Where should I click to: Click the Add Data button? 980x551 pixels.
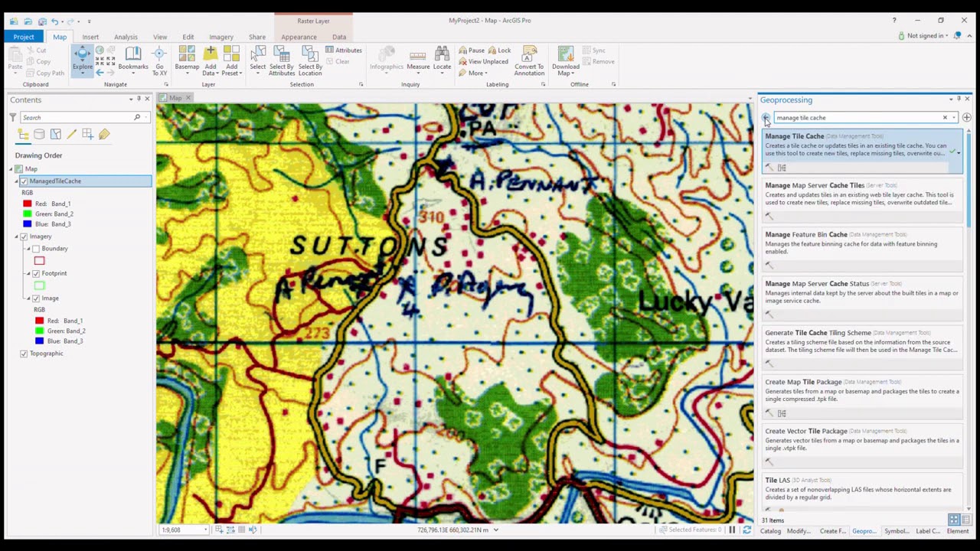(x=210, y=59)
